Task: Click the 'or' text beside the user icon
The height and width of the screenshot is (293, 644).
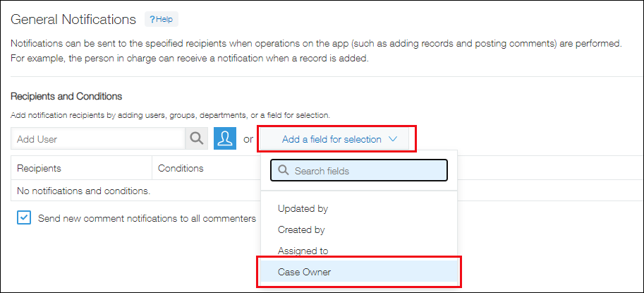Action: (x=248, y=140)
